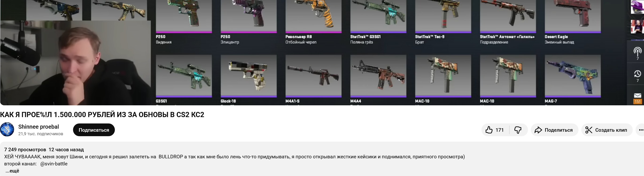This screenshot has width=644, height=176.
Task: Click the scissors Создать клип button
Action: click(x=607, y=130)
